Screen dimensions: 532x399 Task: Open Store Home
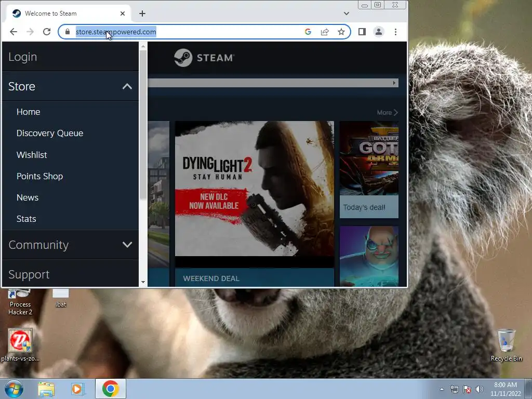click(29, 112)
